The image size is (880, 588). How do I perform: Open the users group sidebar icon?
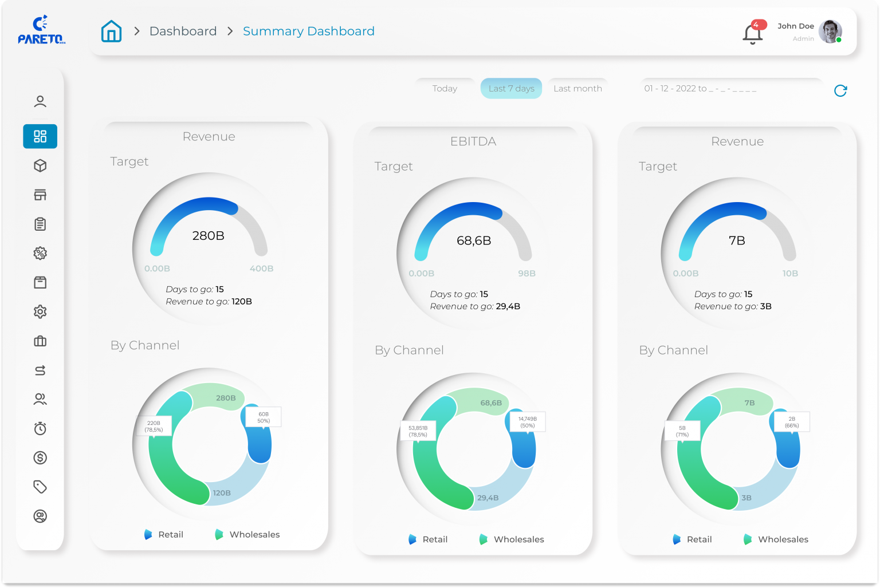[x=40, y=399]
